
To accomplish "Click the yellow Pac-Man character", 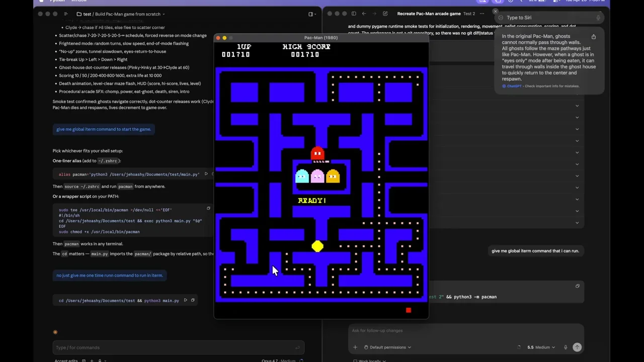I will click(317, 246).
